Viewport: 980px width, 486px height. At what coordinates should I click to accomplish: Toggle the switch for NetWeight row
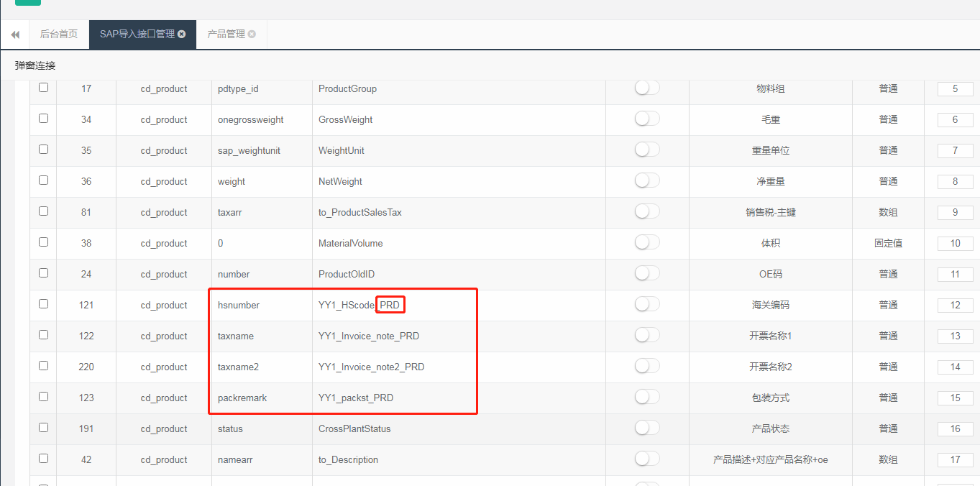point(647,180)
